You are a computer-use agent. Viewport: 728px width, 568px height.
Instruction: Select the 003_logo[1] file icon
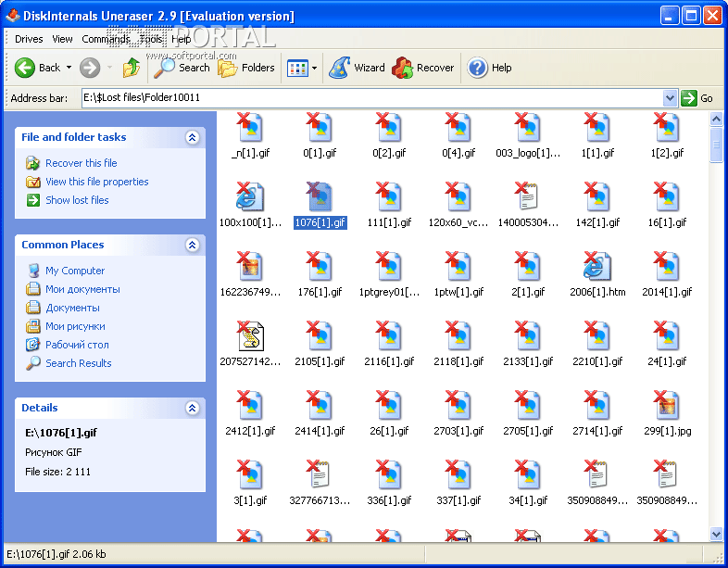point(527,127)
